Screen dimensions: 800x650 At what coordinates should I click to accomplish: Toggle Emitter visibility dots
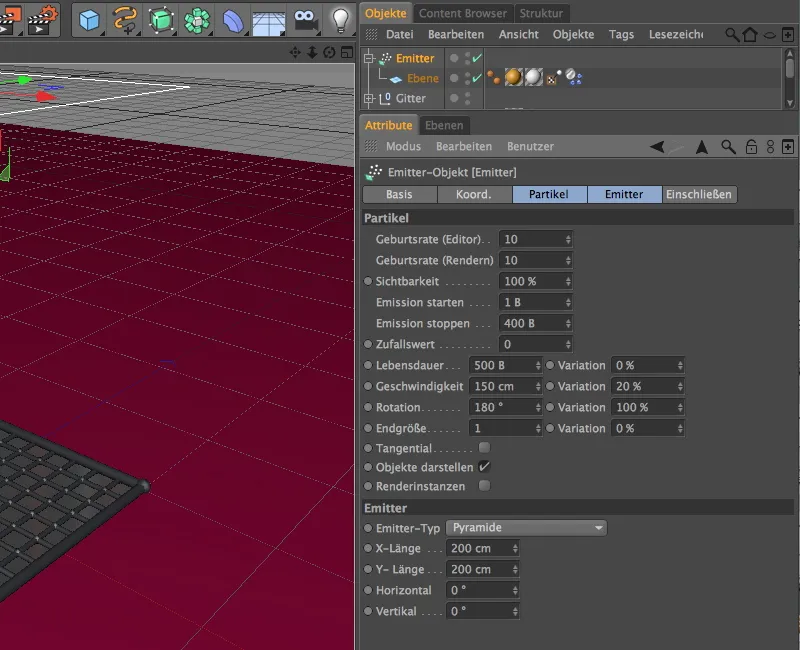(x=467, y=58)
